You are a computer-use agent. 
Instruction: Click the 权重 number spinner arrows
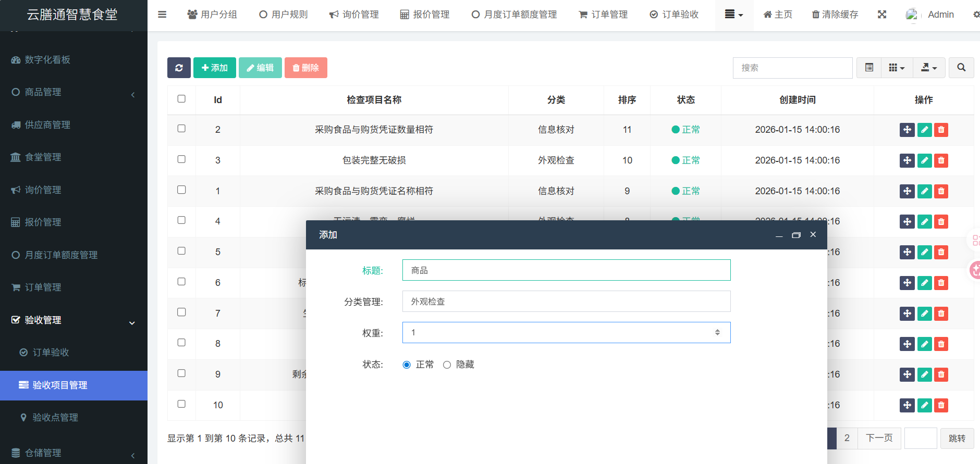tap(717, 332)
